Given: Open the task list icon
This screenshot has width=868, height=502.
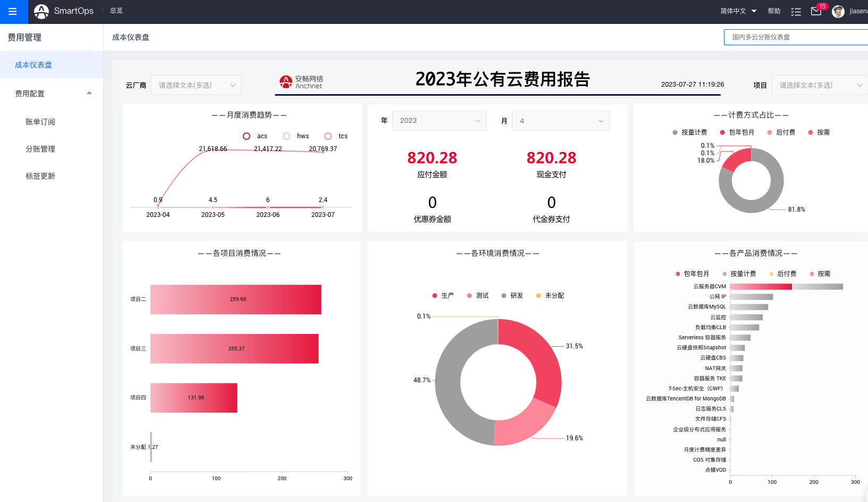Looking at the screenshot, I should tap(796, 12).
